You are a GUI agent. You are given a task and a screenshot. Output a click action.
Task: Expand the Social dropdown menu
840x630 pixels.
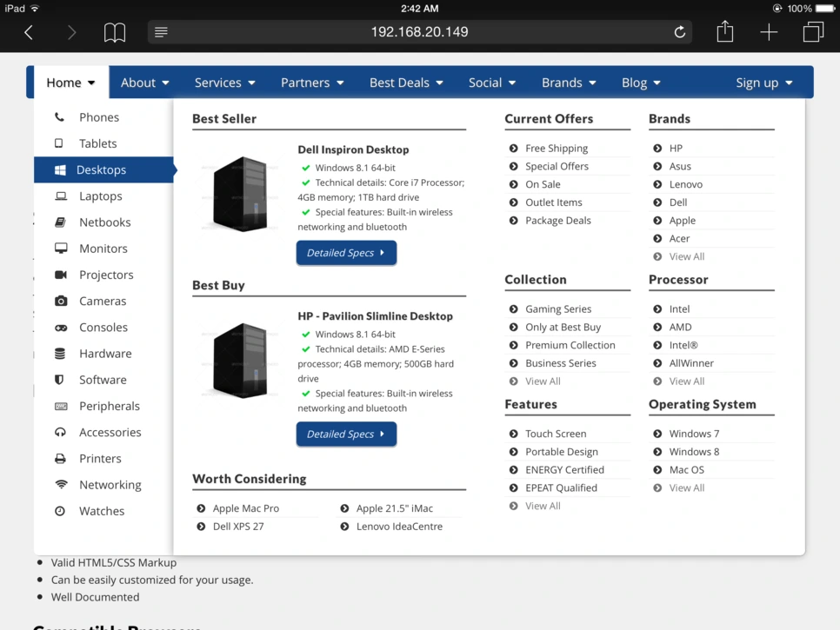(x=492, y=83)
